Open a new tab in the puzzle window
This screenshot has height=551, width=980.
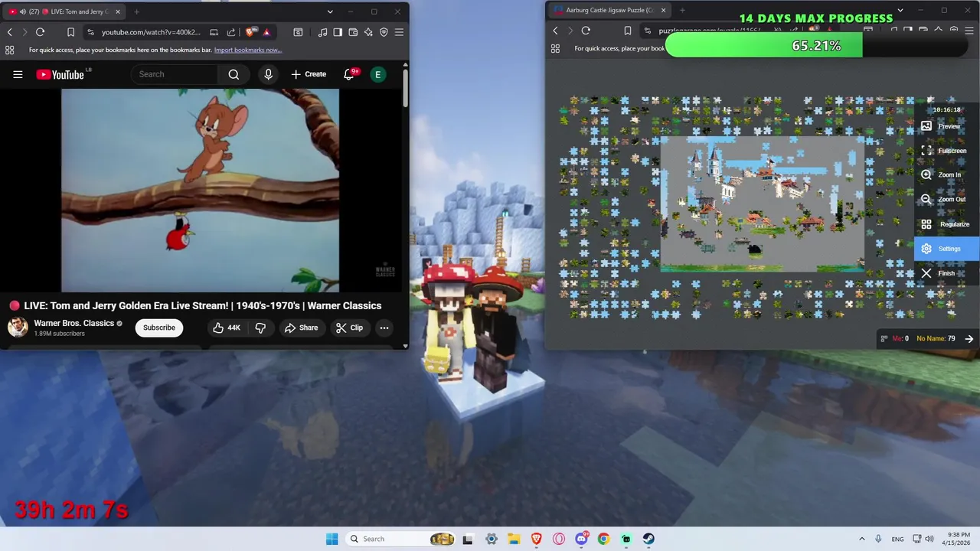(682, 11)
